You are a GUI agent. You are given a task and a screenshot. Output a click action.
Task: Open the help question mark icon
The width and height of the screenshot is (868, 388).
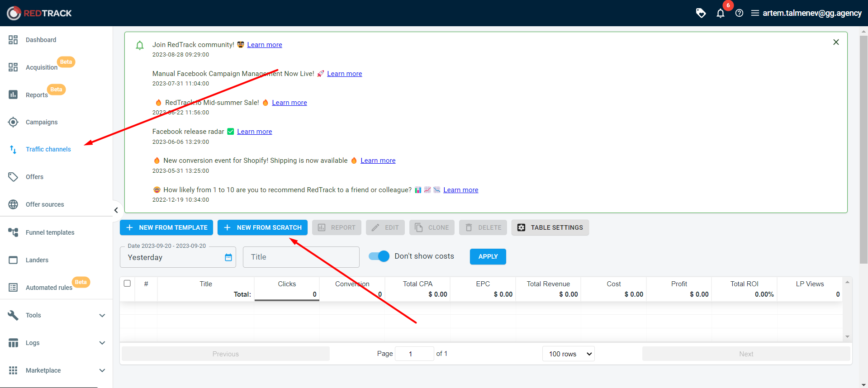[739, 13]
